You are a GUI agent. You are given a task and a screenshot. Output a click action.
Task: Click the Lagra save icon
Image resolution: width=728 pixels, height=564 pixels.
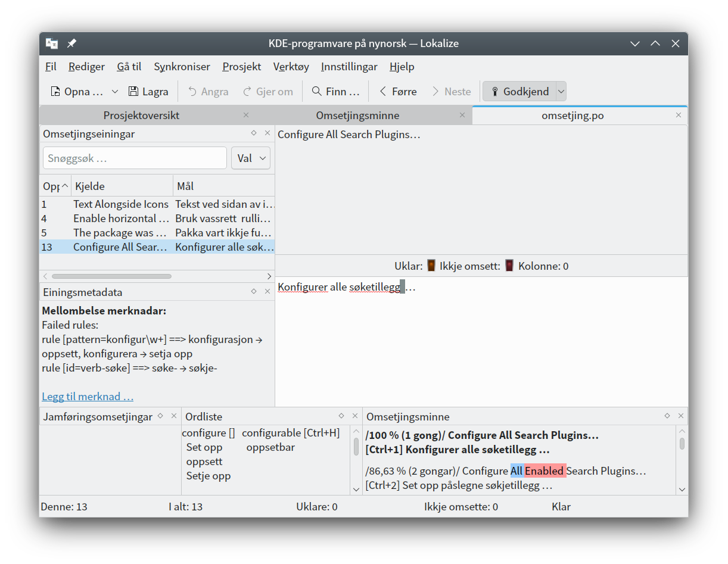134,92
